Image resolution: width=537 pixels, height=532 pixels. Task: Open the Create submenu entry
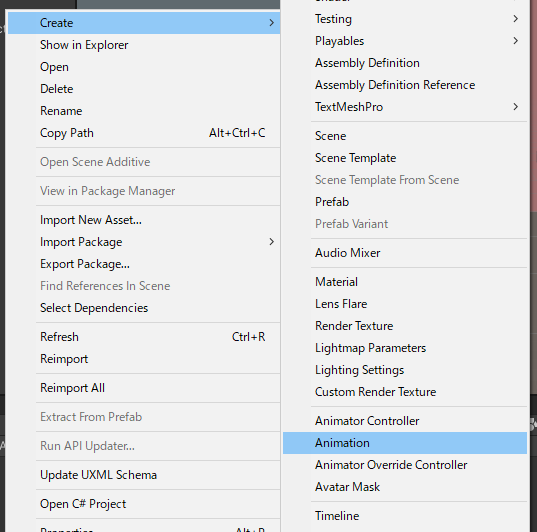144,23
